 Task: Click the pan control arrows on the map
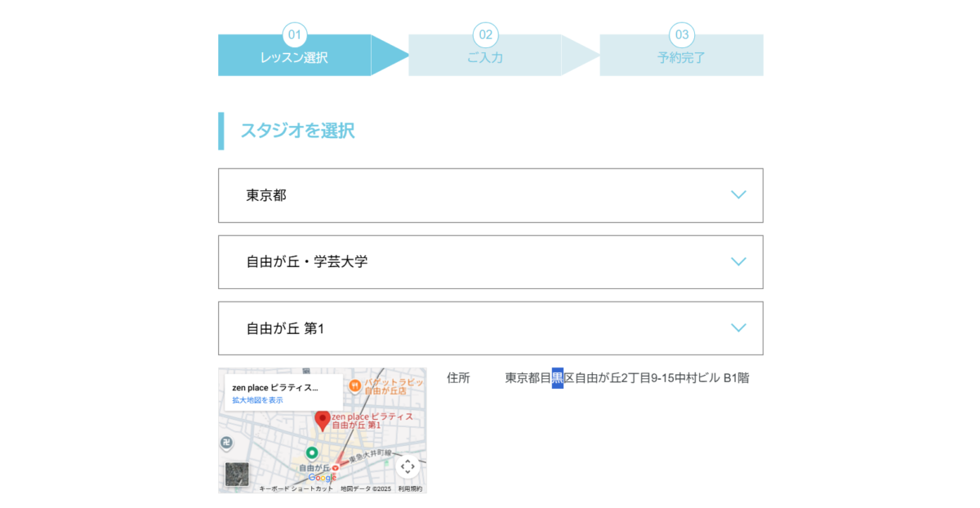[408, 467]
